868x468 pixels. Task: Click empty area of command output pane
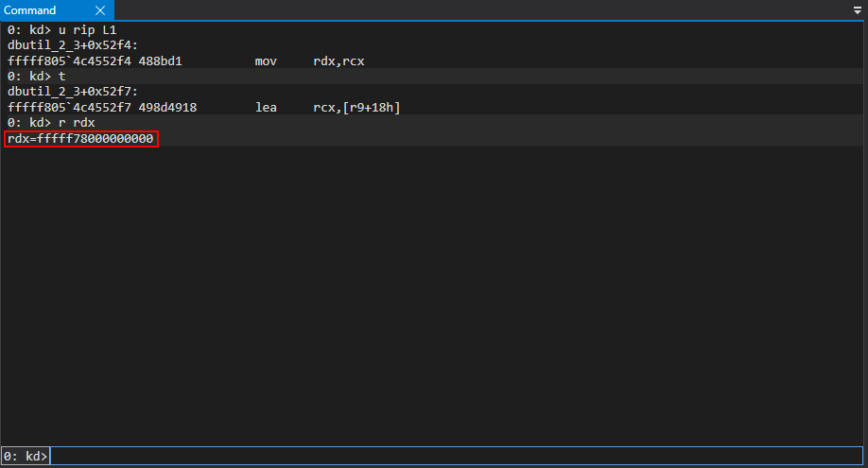[x=435, y=303]
